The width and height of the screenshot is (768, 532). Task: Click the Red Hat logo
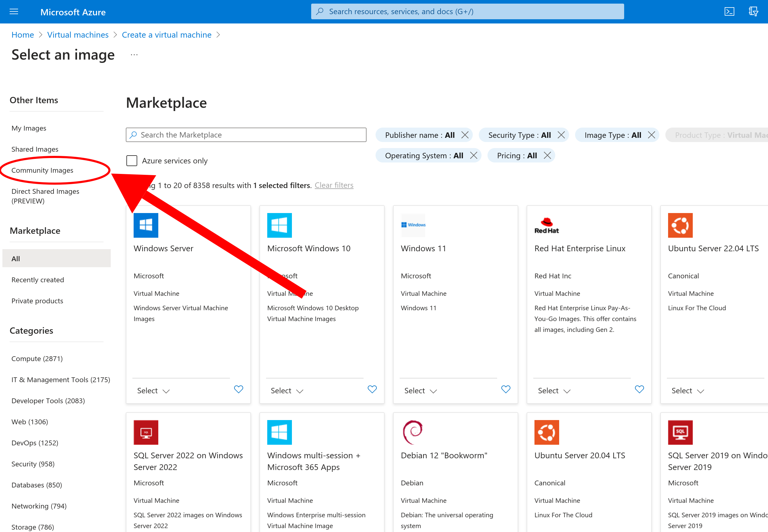tap(547, 225)
